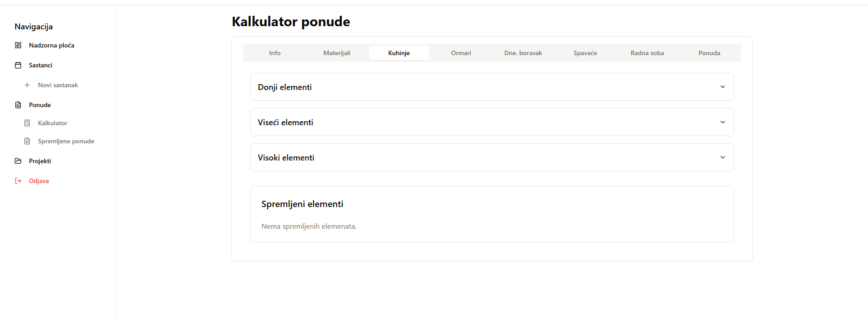
Task: Open the Radna soba tab
Action: (x=647, y=53)
